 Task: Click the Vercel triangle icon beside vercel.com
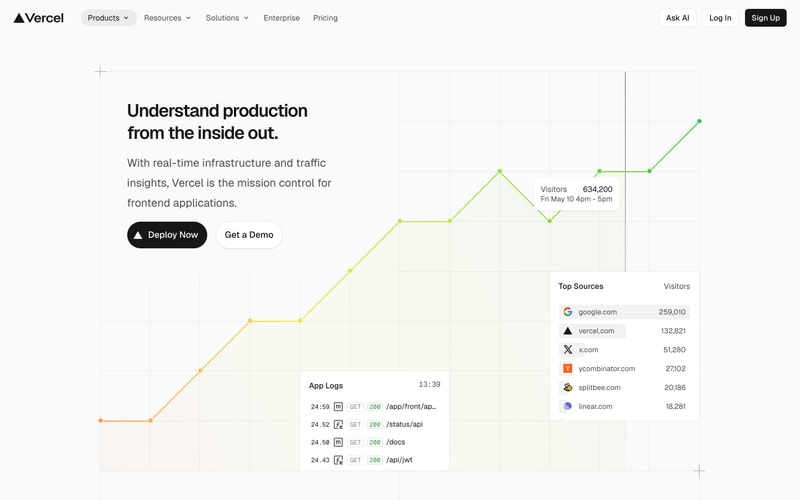point(568,331)
